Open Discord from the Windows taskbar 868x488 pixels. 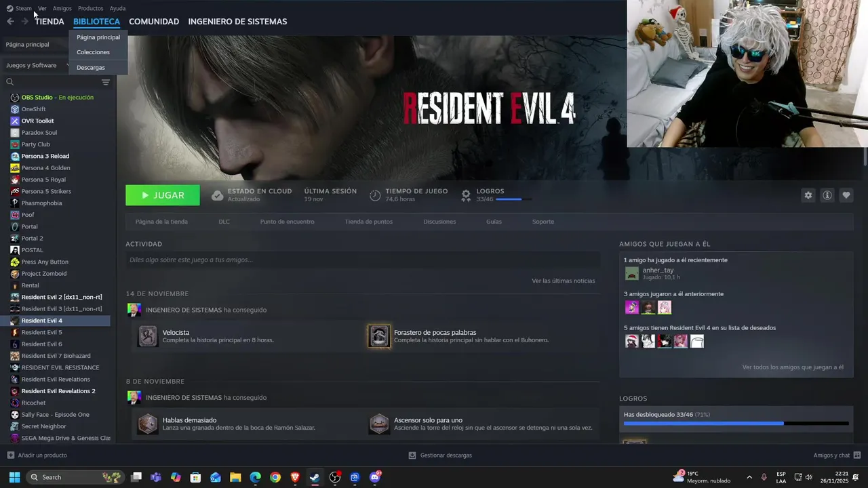(375, 477)
